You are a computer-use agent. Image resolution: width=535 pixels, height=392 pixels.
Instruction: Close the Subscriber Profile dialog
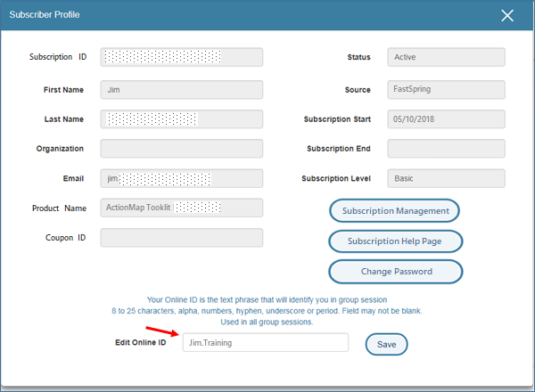(507, 15)
